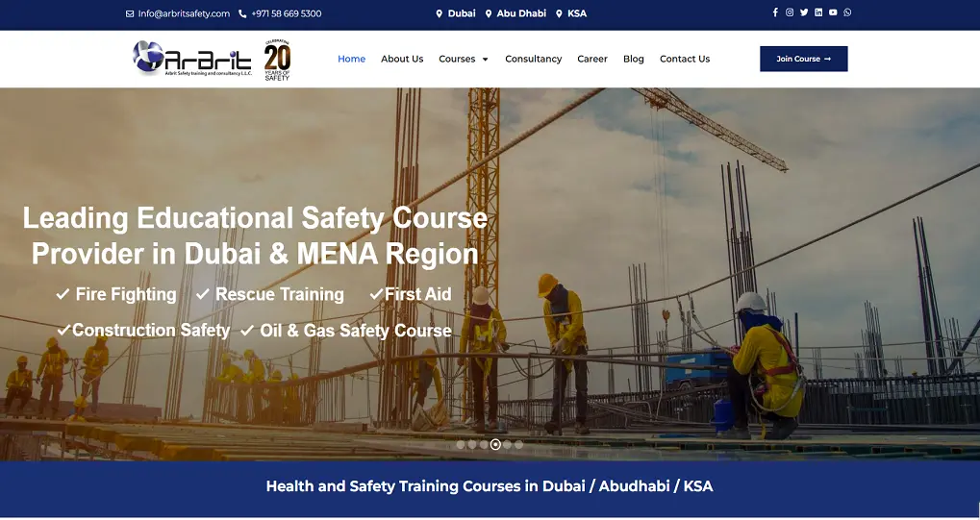Click the Join Course button
Screen dimensions: 980x520
[x=804, y=59]
